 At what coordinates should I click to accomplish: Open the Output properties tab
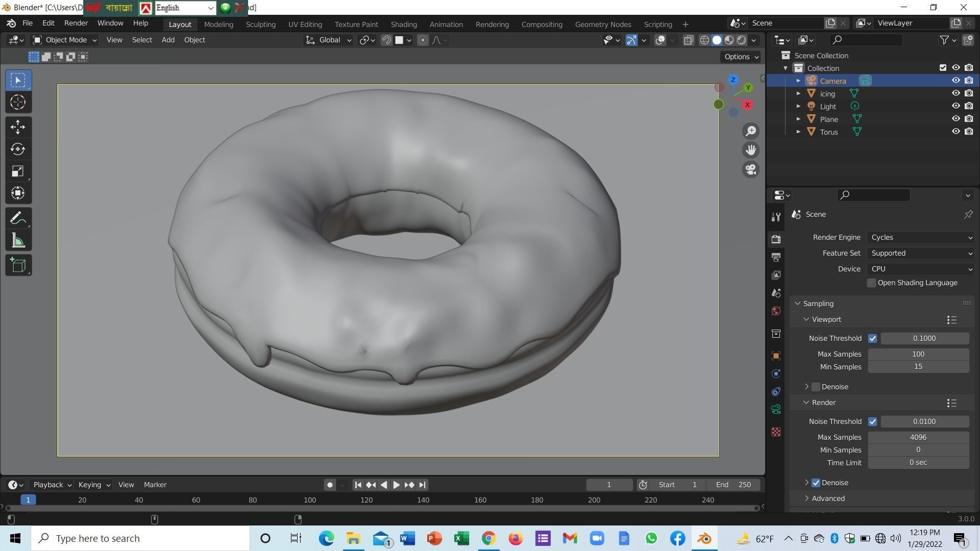point(776,257)
